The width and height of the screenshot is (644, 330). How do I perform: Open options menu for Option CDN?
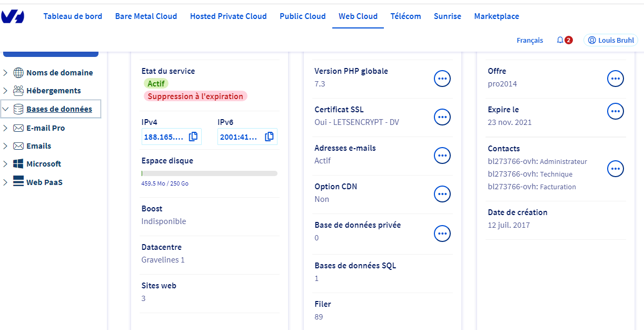[x=442, y=194]
